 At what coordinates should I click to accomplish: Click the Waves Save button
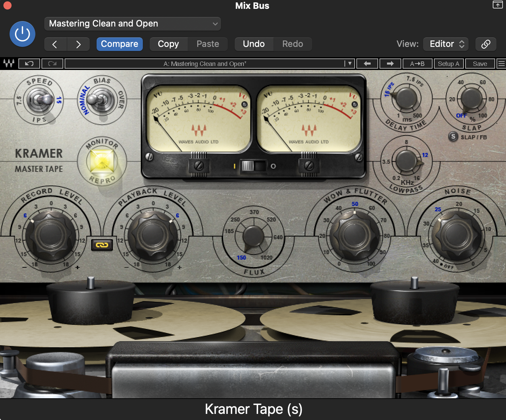point(480,64)
